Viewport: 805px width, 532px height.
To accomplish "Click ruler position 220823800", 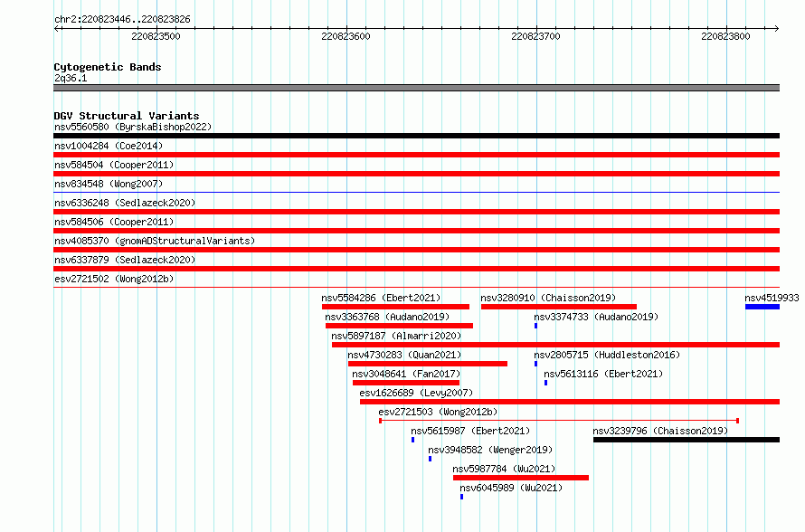I will (x=726, y=36).
